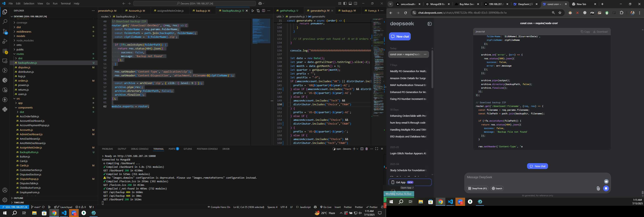Viewport: 644px width, 217px height.
Task: Open Chrome Extensions puzzle icon
Action: tap(622, 13)
